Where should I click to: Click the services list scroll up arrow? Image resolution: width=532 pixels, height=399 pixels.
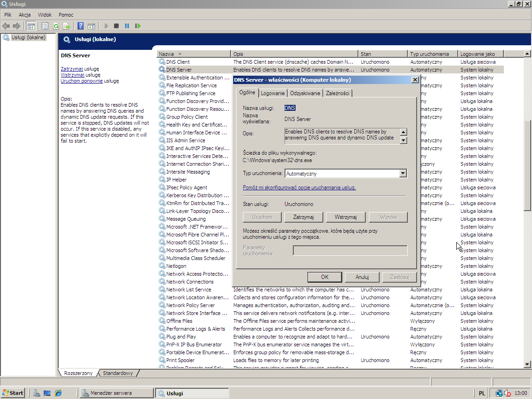click(527, 54)
